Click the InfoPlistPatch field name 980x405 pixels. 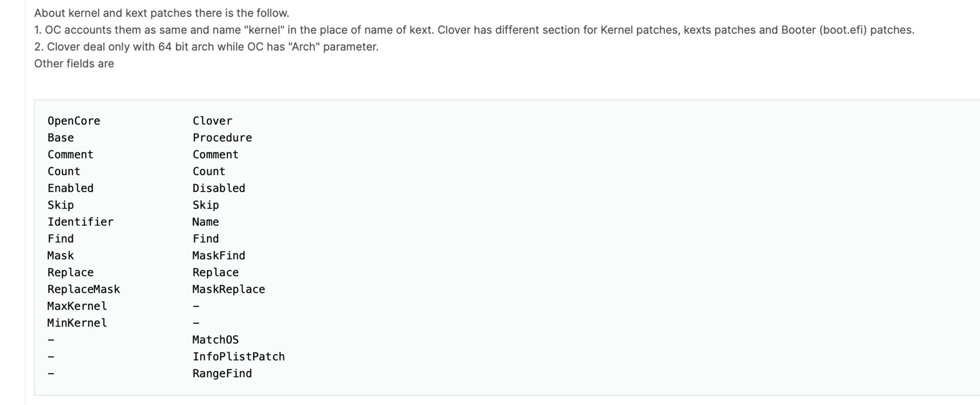click(238, 357)
